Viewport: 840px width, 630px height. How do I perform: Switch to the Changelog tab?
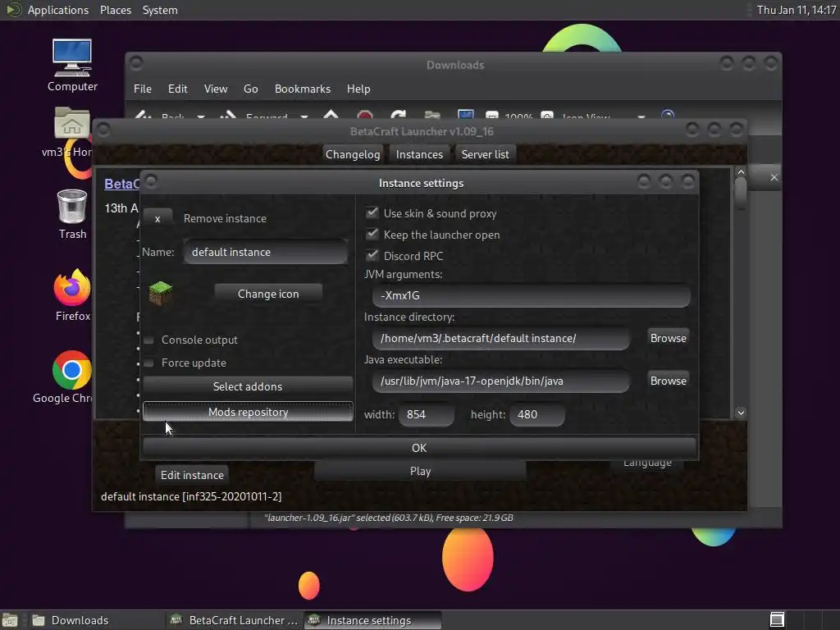353,154
